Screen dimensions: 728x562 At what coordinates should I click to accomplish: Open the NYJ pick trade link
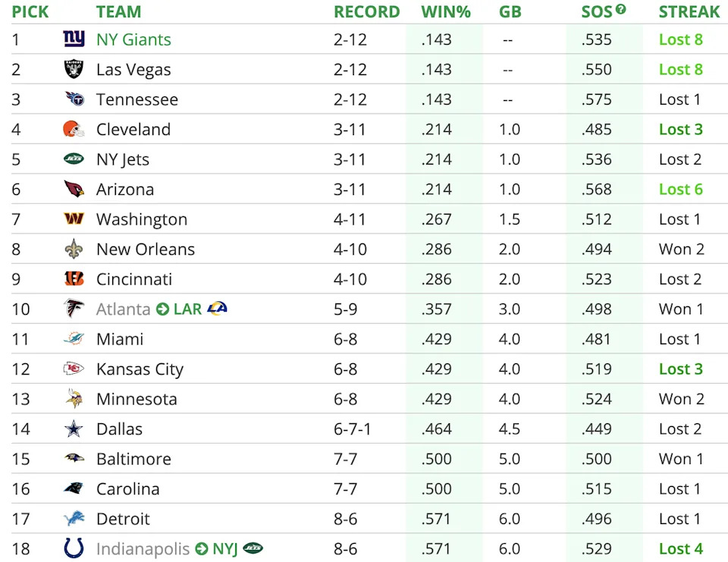[x=224, y=549]
